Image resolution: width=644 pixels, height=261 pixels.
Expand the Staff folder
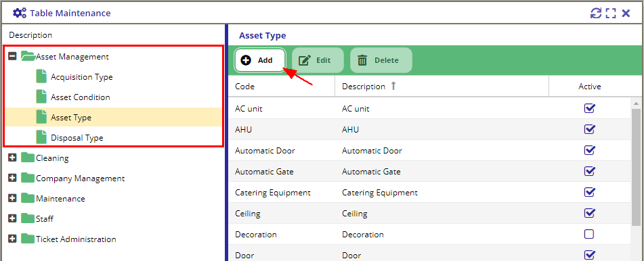coord(13,218)
